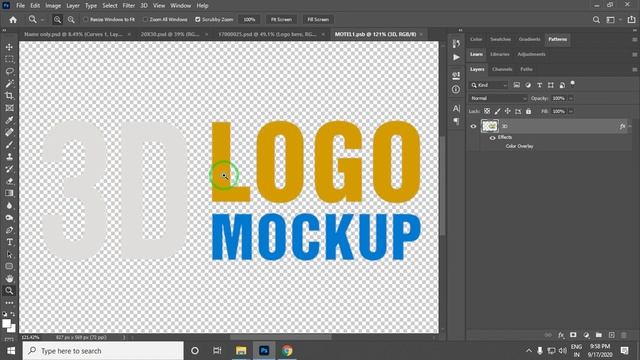Open the Share icon at top right
Screen dimensions: 640x360
click(631, 20)
